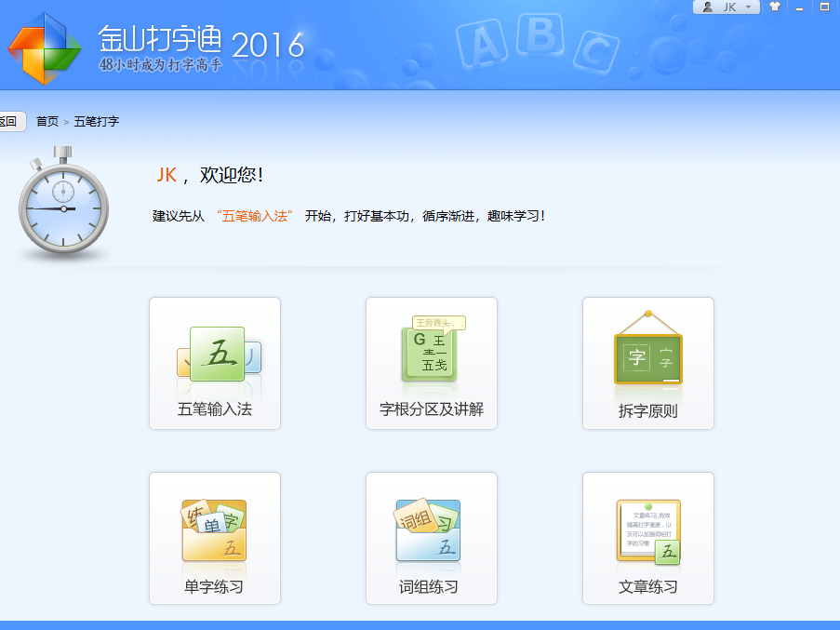
Task: Start the 单字练习 practice card
Action: pos(215,539)
